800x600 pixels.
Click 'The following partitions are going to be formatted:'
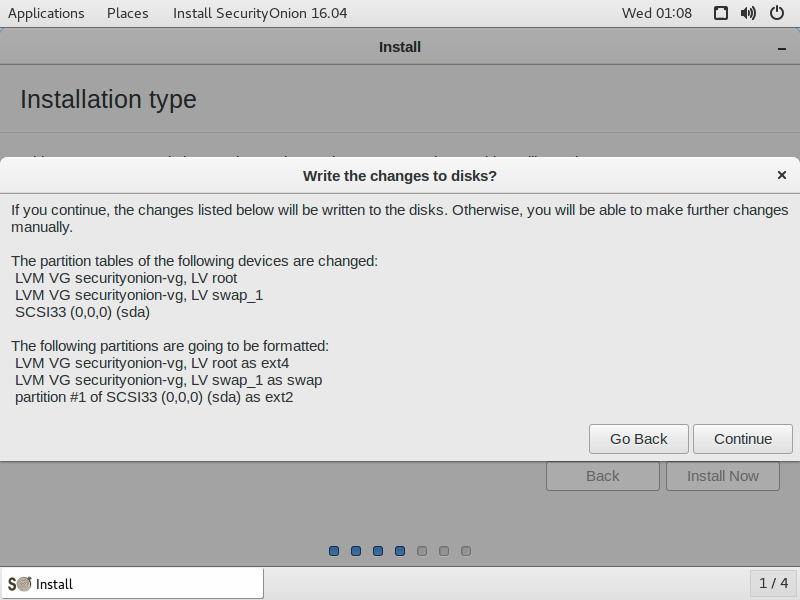[x=170, y=346]
